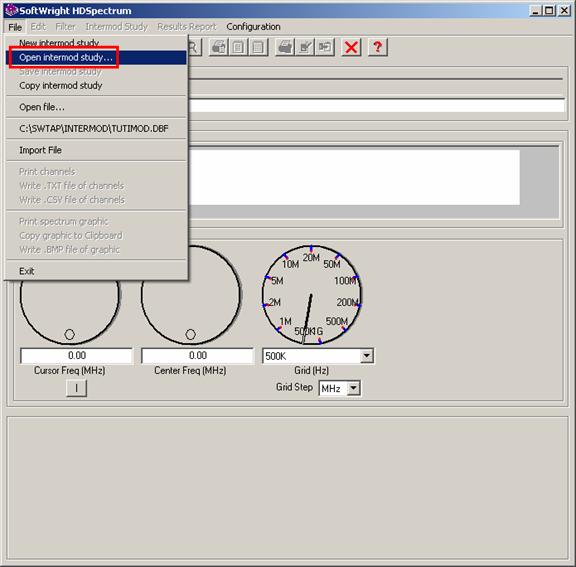Choose Copy graphic to Clipboard
This screenshot has width=576, height=567.
tap(96, 235)
